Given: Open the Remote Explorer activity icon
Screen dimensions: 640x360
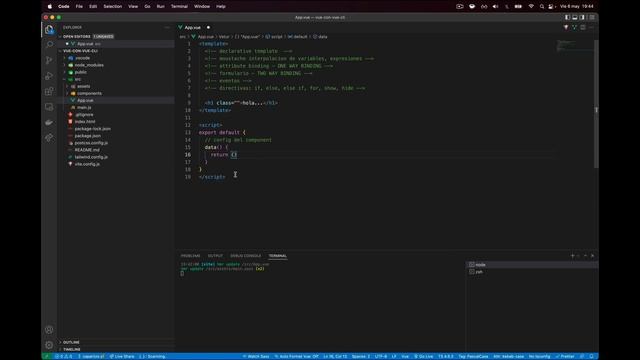Looking at the screenshot, I should [x=49, y=107].
